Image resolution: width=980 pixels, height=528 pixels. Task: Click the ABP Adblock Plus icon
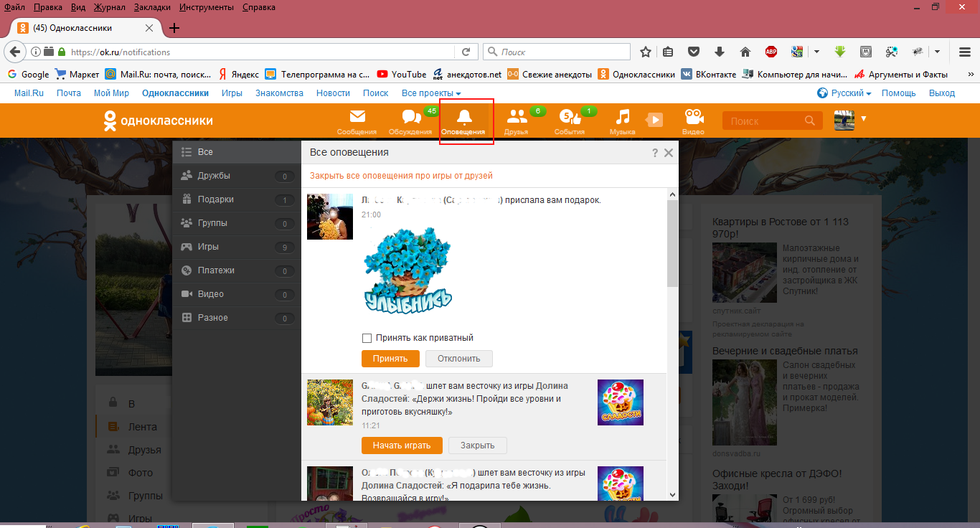(771, 52)
